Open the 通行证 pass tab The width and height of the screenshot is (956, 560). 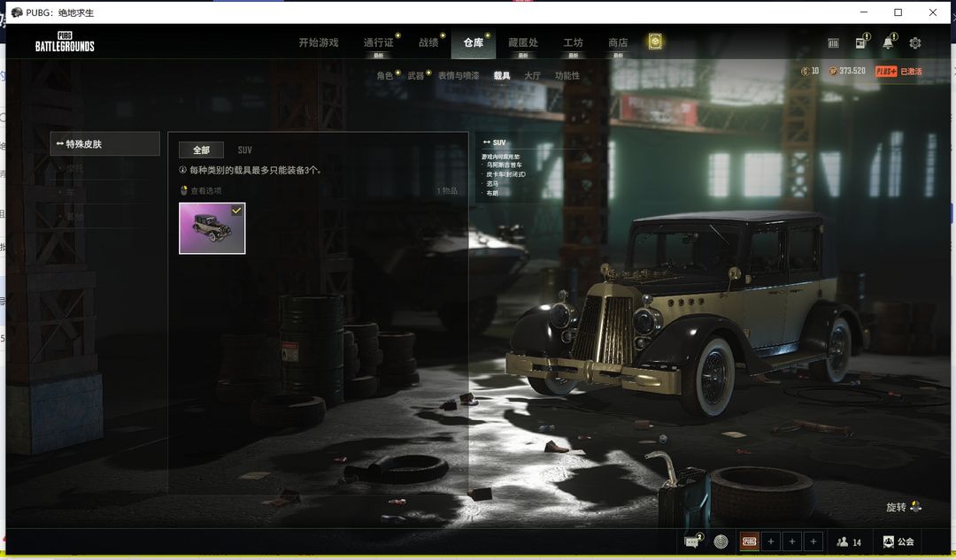pyautogui.click(x=378, y=42)
